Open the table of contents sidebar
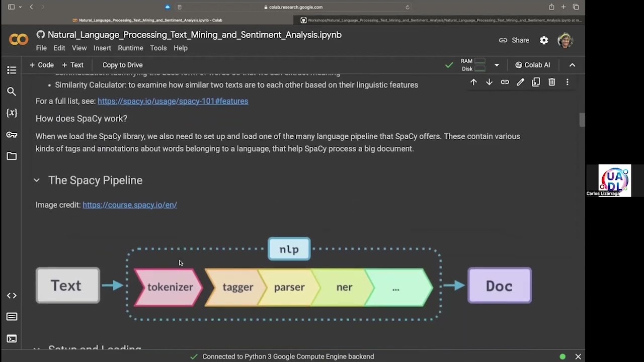This screenshot has width=644, height=362. point(12,70)
